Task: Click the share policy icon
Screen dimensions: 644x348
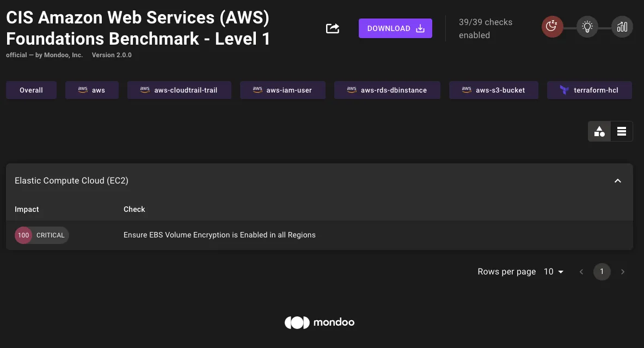Action: (x=332, y=28)
